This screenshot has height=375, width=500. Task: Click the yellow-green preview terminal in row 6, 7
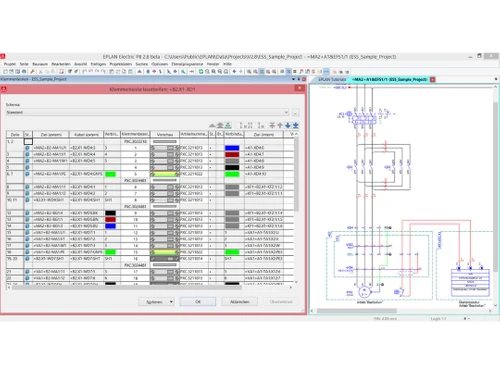tap(165, 174)
